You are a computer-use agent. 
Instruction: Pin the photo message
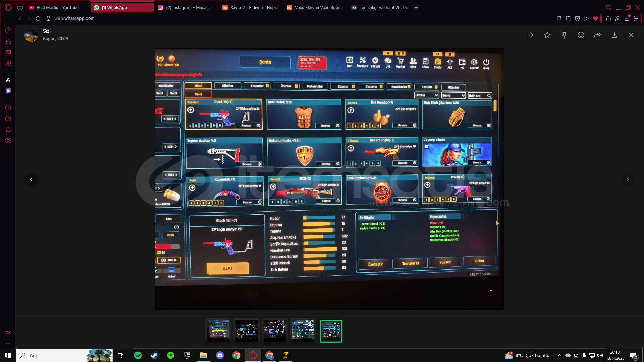point(564,35)
